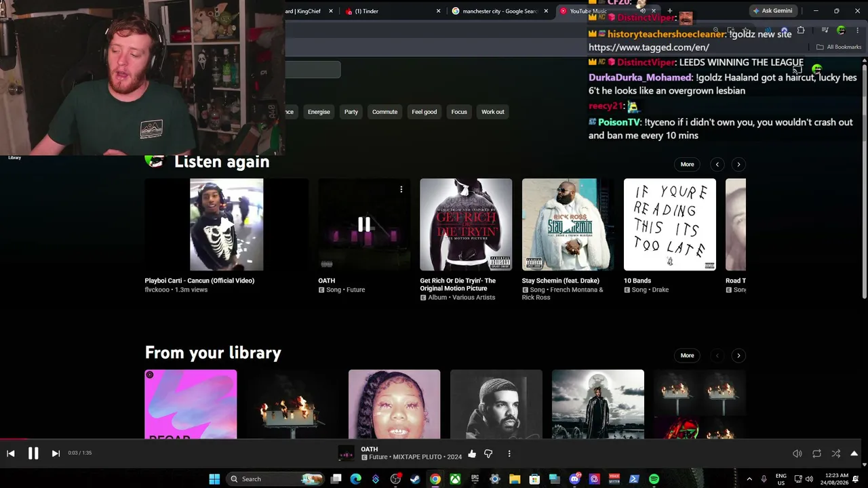Like the song OATH
This screenshot has width=868, height=488.
tap(472, 453)
